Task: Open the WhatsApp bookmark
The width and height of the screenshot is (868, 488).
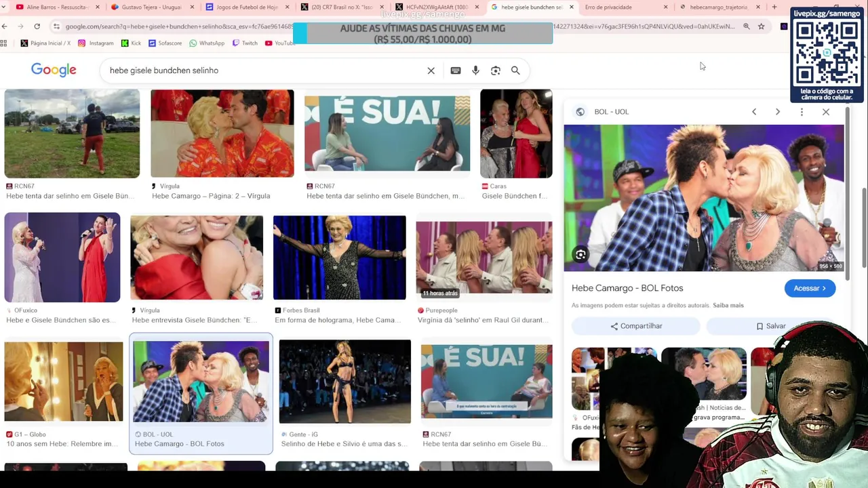Action: 207,43
